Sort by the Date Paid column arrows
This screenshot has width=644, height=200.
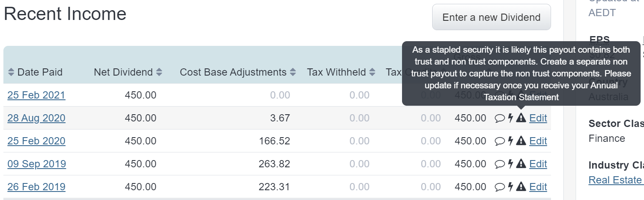(11, 72)
